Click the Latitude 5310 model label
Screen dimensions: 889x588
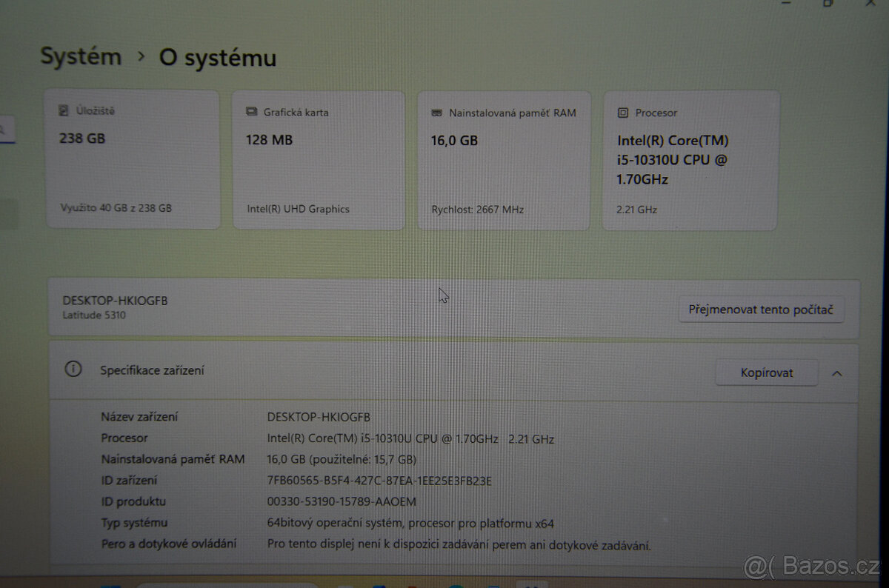click(93, 315)
